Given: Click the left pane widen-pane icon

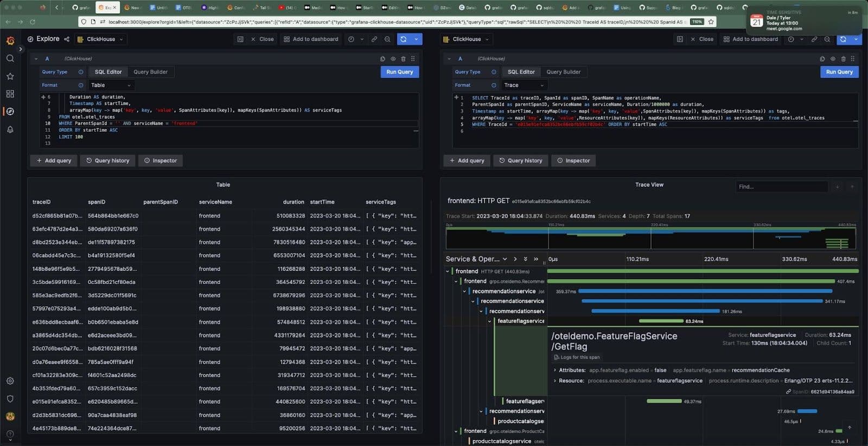Looking at the screenshot, I should pyautogui.click(x=240, y=39).
